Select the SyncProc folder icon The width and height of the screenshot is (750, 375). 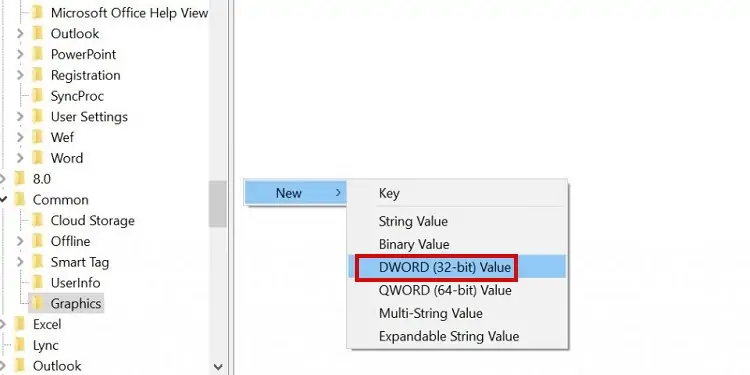point(38,96)
